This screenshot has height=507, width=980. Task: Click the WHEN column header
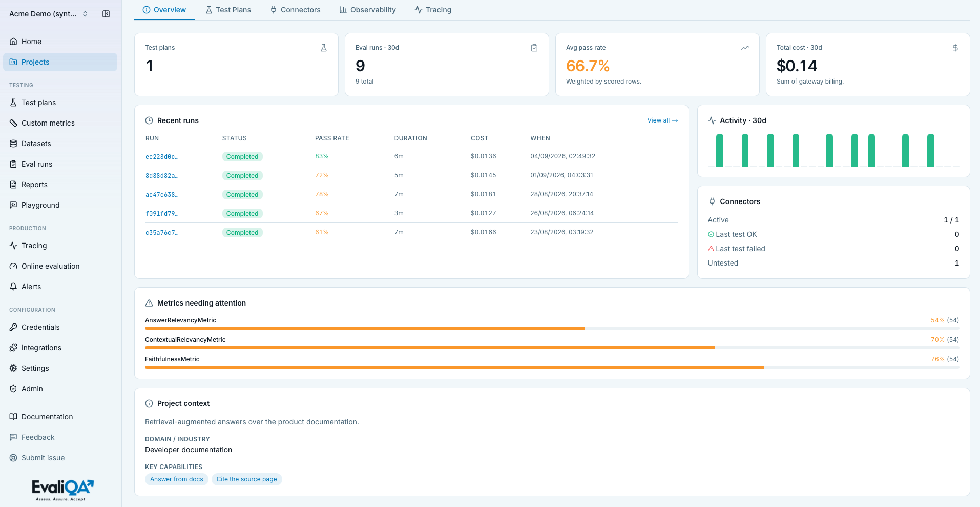point(540,138)
